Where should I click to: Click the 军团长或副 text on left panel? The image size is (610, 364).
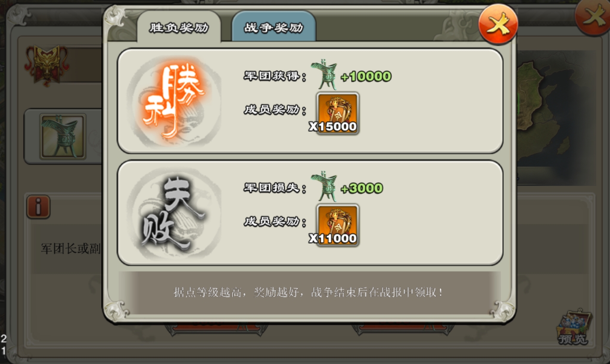pyautogui.click(x=71, y=249)
